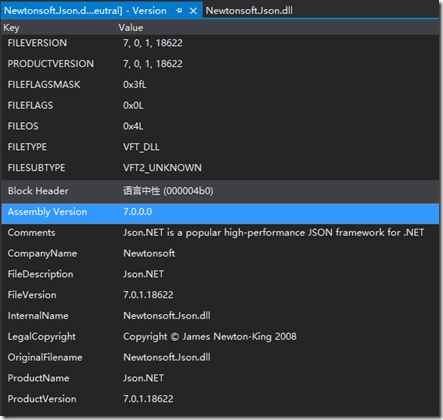Select the value 0x0L
The image size is (443, 420).
(x=133, y=105)
